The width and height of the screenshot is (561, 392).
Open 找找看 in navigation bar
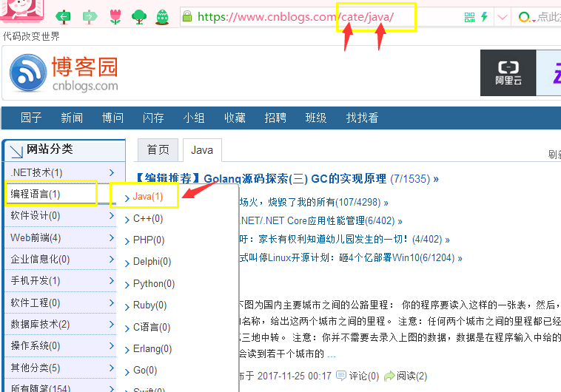click(362, 118)
